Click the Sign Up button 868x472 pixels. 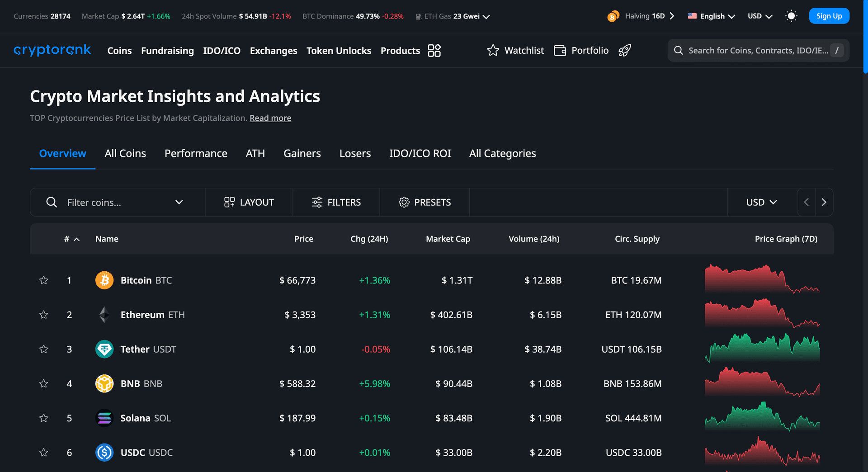[x=829, y=16]
